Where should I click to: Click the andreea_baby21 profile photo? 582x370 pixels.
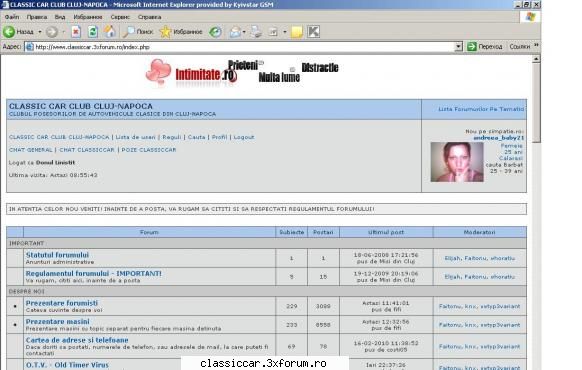pyautogui.click(x=457, y=162)
